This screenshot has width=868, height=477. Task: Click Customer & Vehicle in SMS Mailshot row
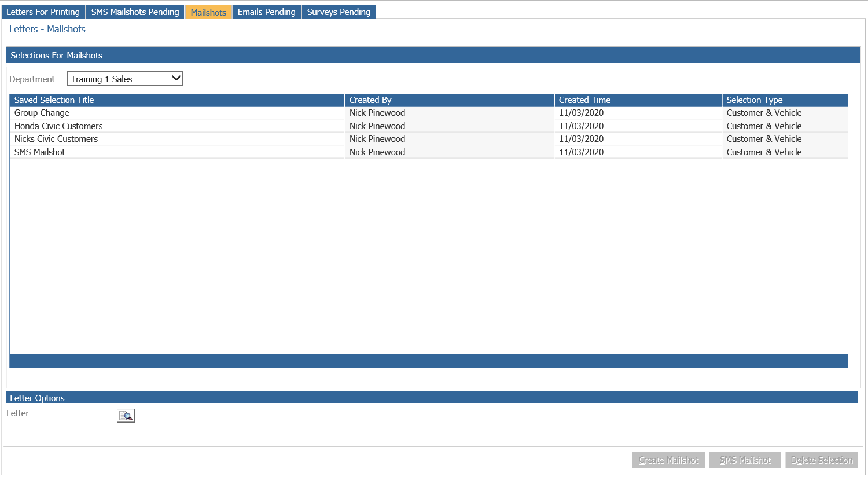point(764,152)
